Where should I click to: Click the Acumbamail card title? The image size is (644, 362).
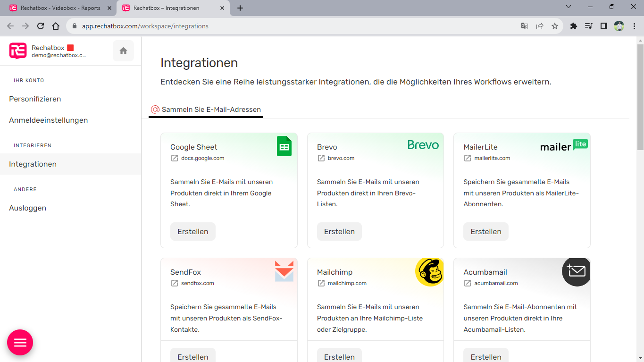(485, 272)
